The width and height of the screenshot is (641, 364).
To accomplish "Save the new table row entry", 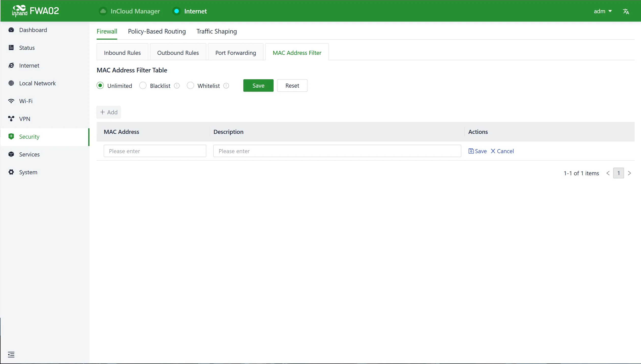I will tap(478, 151).
